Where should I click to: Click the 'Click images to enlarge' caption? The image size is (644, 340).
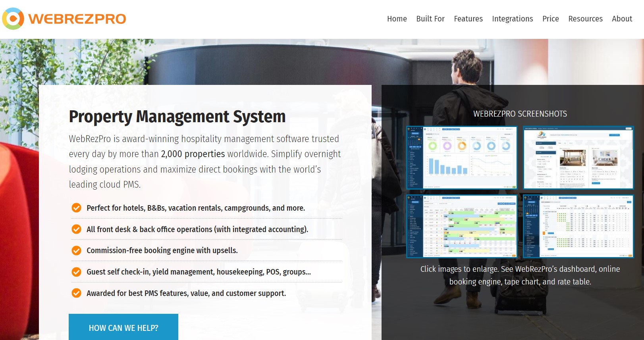(x=520, y=275)
